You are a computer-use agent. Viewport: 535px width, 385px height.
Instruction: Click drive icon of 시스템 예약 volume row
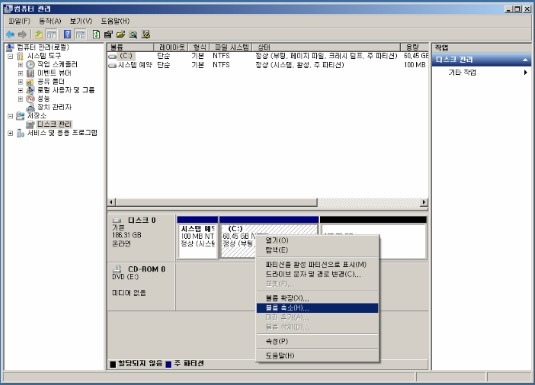112,65
